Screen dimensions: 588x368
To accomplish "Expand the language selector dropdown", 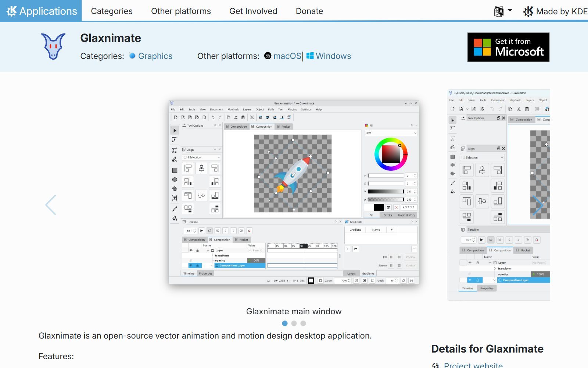I will click(x=503, y=11).
